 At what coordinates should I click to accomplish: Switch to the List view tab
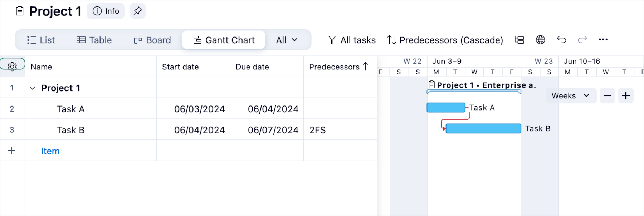pos(41,40)
